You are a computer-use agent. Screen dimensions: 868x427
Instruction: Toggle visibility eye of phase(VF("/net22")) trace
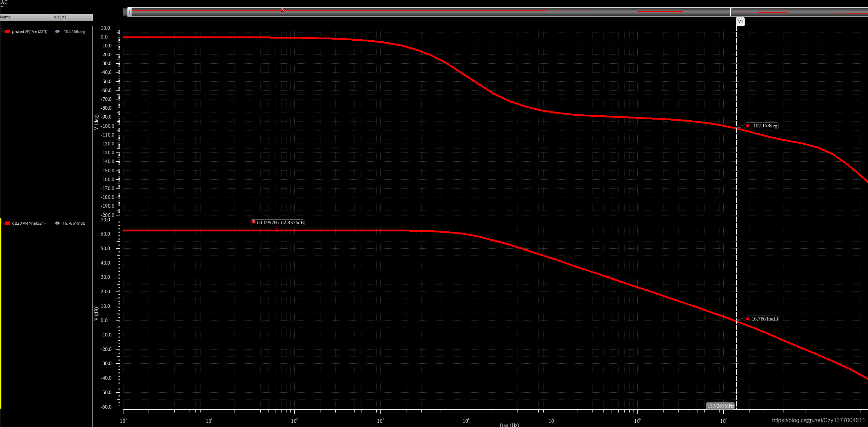pyautogui.click(x=57, y=31)
